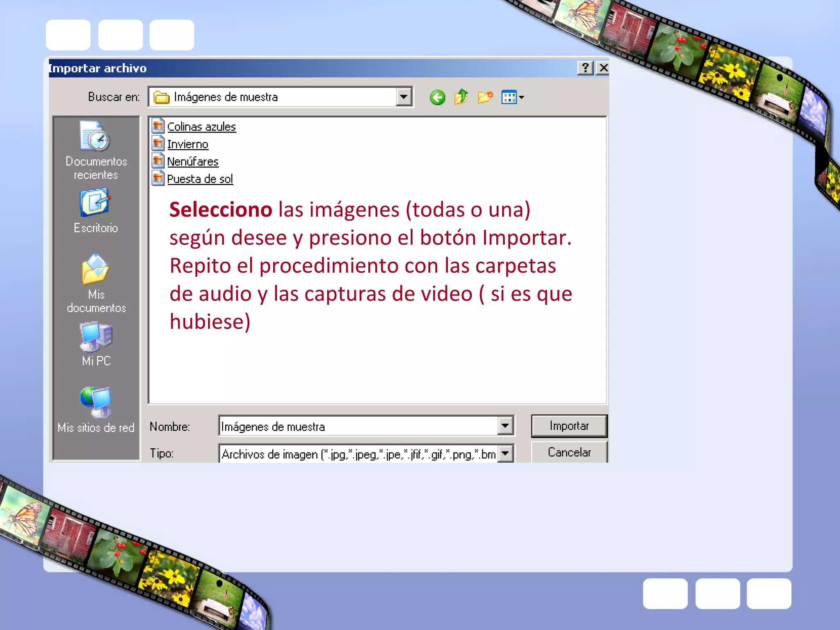Screen dimensions: 840x630
Task: Click the dialog help question mark button
Action: point(585,68)
